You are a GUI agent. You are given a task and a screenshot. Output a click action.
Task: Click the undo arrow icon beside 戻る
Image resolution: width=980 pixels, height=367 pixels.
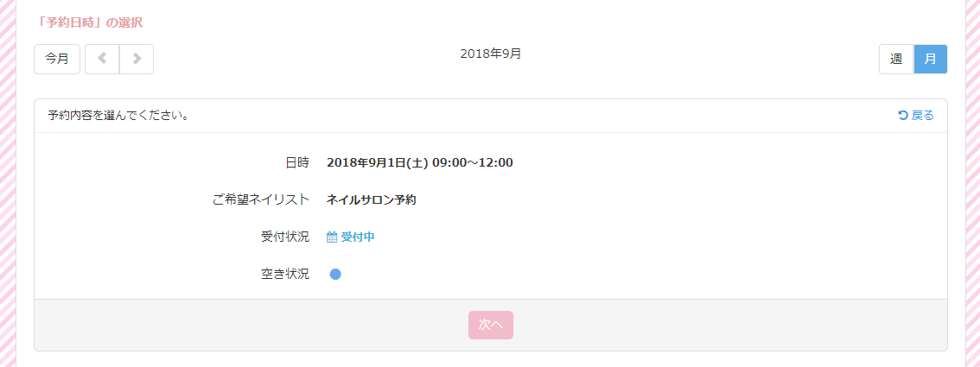(x=903, y=116)
